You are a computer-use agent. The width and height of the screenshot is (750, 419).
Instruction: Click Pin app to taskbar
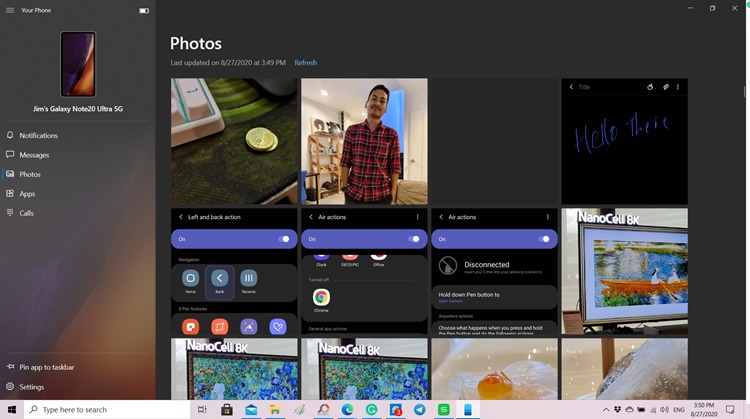pos(78,367)
